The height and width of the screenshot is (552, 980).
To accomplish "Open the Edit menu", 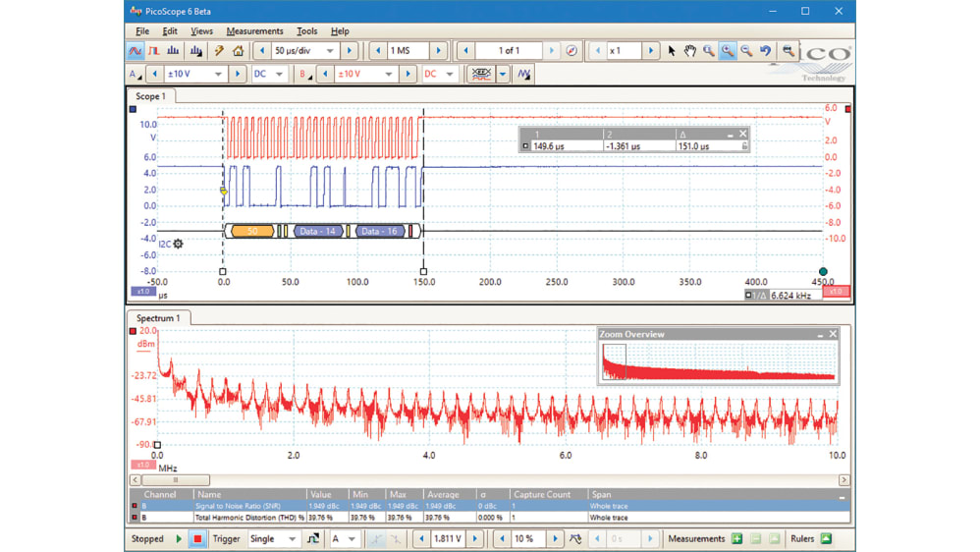I will pyautogui.click(x=169, y=31).
